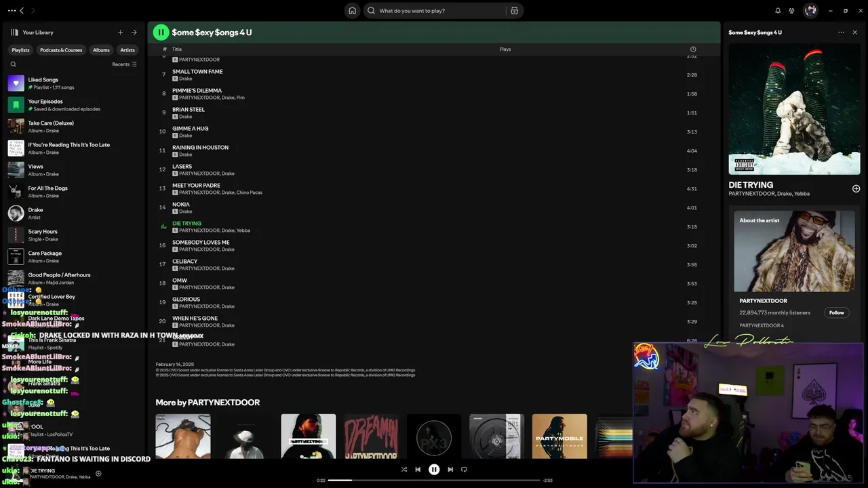Close the Now Playing panel
868x488 pixels.
point(854,32)
